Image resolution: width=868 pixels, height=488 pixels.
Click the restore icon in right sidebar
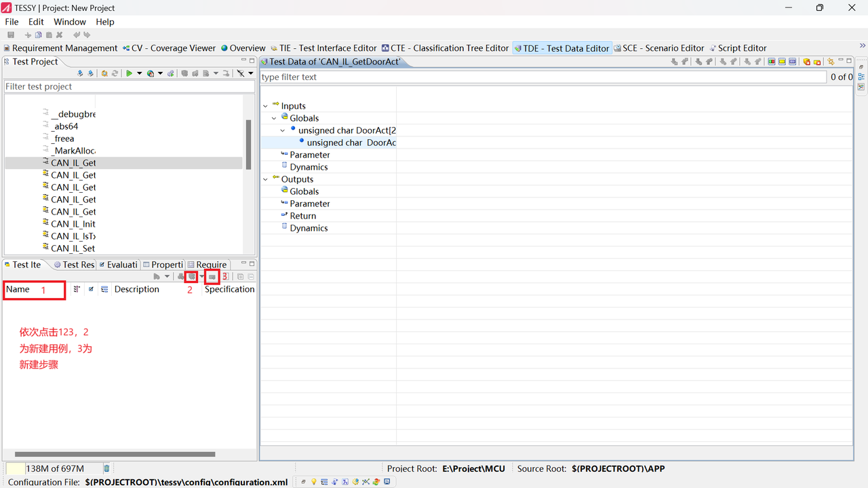(861, 67)
